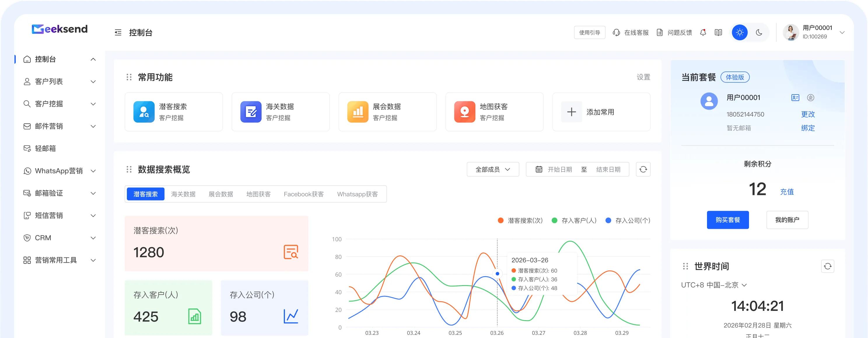Toggle the 存入公司(个) blue legend series
This screenshot has height=338, width=868.
(628, 220)
